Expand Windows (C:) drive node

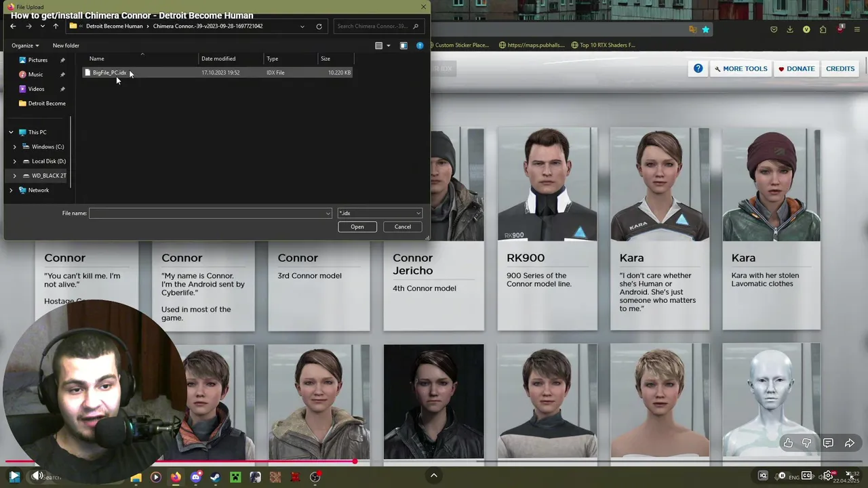pos(14,146)
